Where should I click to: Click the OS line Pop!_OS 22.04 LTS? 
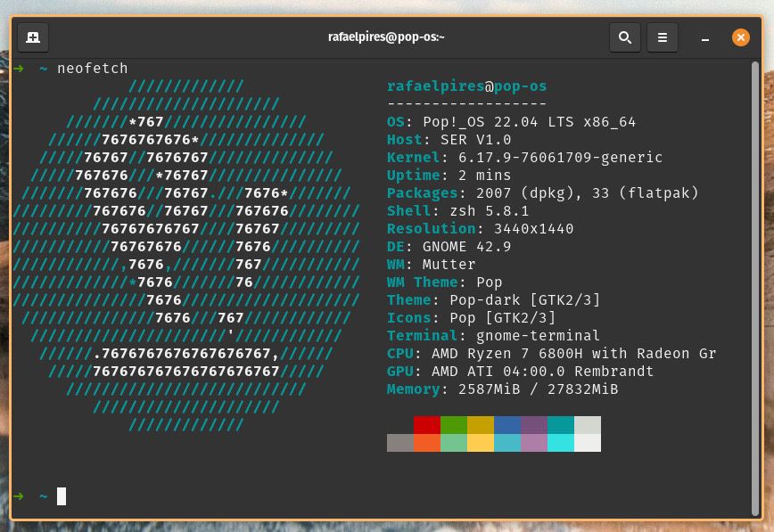(512, 122)
